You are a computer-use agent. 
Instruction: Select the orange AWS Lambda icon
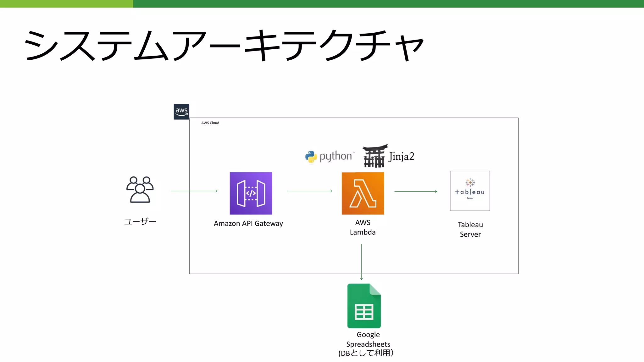(363, 193)
